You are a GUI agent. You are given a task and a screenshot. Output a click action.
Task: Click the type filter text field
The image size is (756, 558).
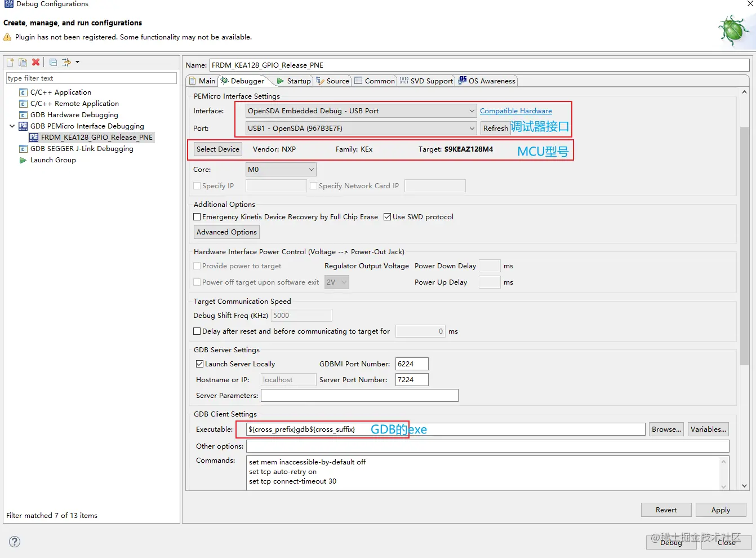tap(91, 78)
